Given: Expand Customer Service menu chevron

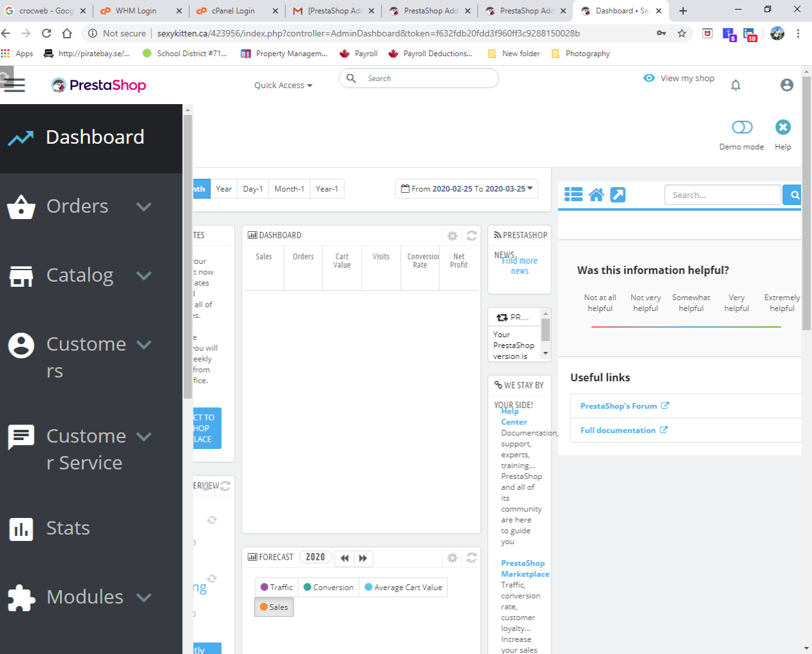Looking at the screenshot, I should pos(144,436).
